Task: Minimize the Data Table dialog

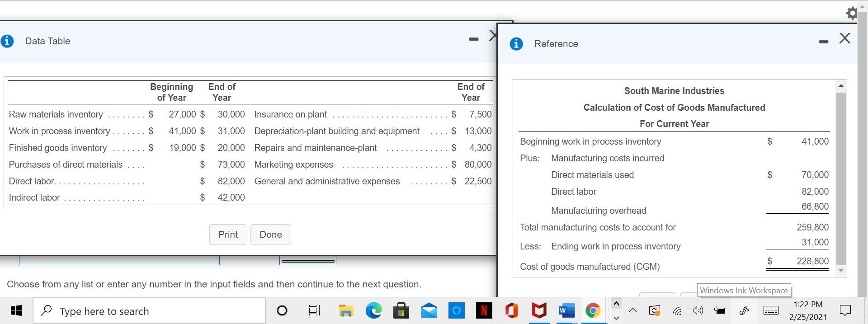Action: click(x=473, y=39)
